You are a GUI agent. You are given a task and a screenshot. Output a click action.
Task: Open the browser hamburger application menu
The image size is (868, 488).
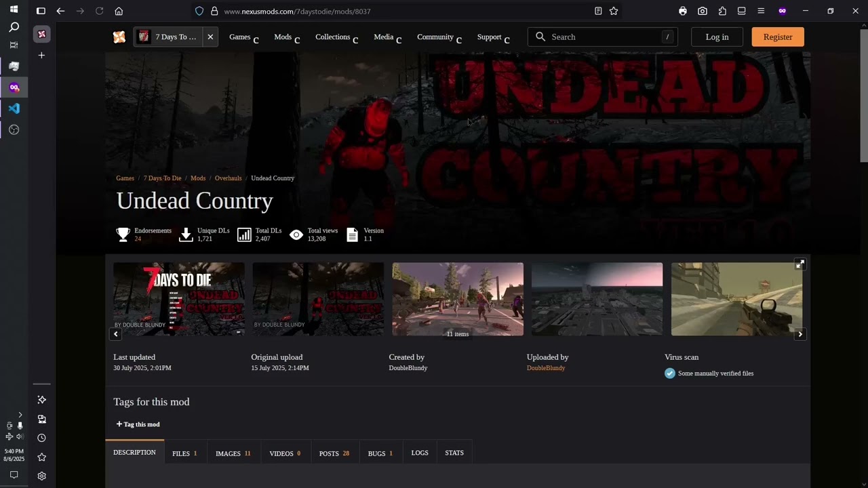[x=762, y=11]
